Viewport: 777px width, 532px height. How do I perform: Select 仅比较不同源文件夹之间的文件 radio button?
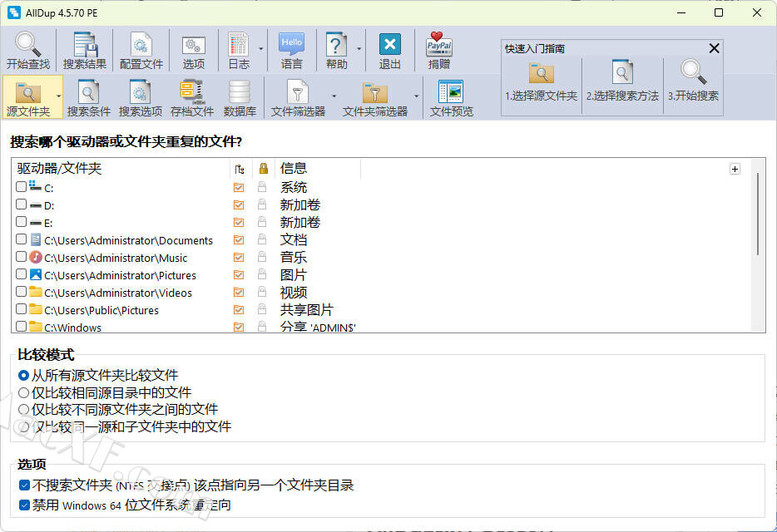point(23,410)
